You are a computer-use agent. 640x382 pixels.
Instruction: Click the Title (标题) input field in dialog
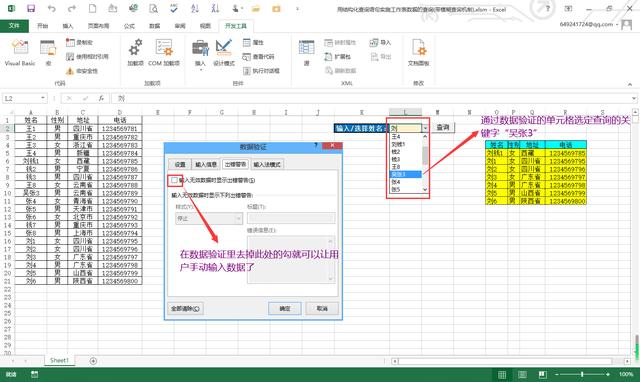click(291, 218)
